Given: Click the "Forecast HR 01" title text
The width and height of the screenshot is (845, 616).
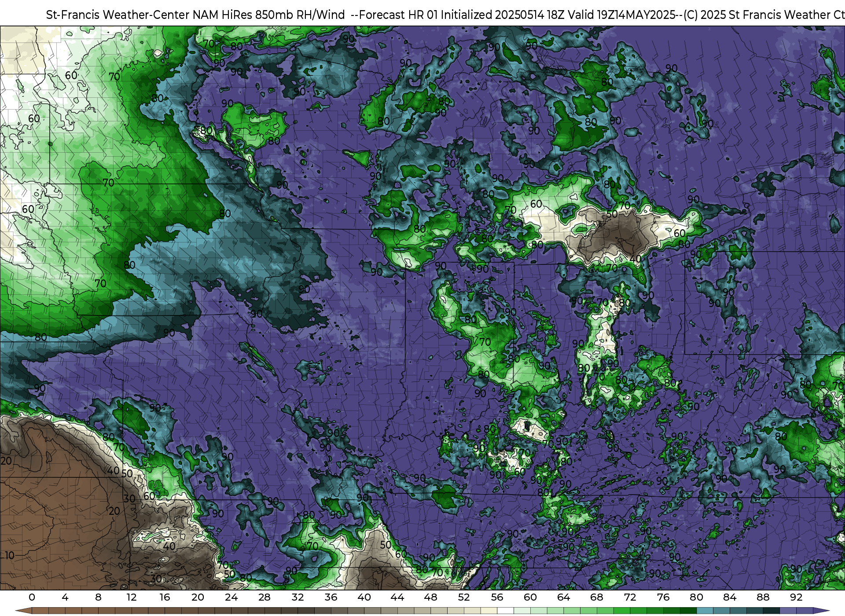Looking at the screenshot, I should pos(399,15).
